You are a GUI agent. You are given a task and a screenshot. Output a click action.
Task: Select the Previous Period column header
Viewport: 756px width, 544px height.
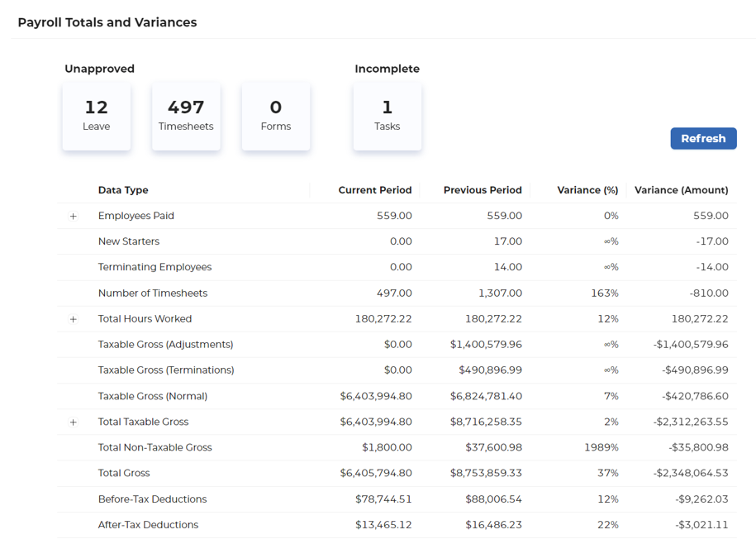tap(483, 190)
